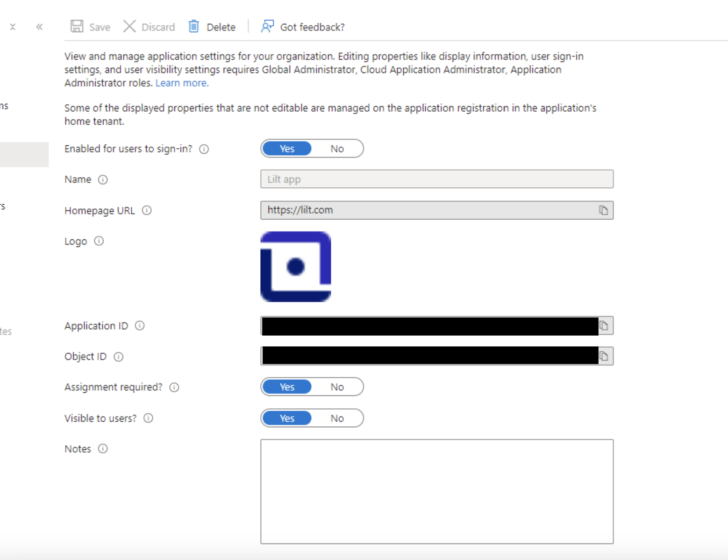Click the Object ID field
Image resolution: width=728 pixels, height=560 pixels.
point(437,356)
